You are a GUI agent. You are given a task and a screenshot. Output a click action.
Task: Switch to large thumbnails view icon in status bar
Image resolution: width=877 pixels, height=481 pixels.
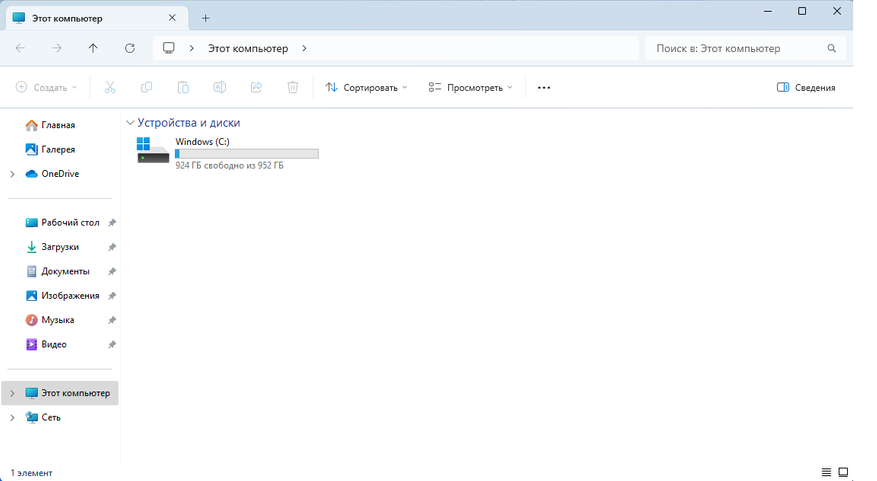click(843, 473)
